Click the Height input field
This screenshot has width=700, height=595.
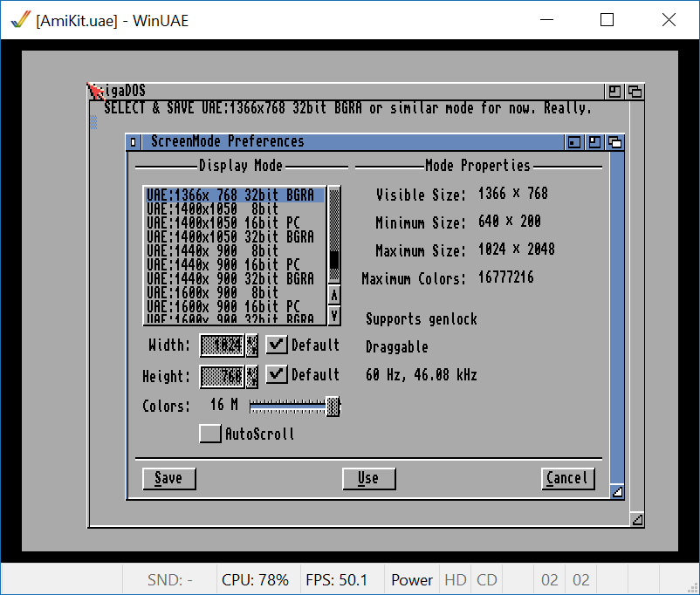[x=222, y=376]
